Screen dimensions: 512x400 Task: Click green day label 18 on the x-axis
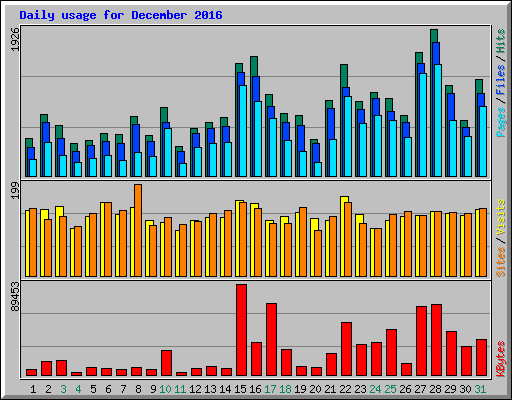(285, 389)
